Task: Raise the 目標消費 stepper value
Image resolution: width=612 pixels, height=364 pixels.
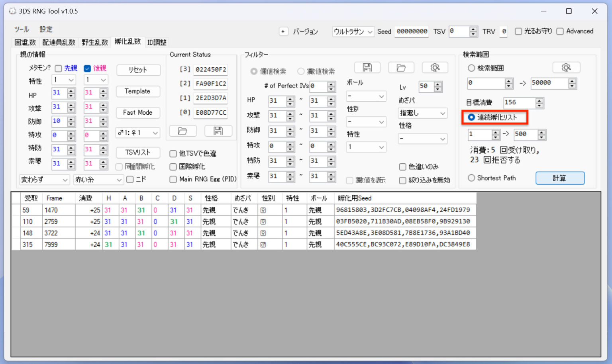Action: (x=539, y=100)
